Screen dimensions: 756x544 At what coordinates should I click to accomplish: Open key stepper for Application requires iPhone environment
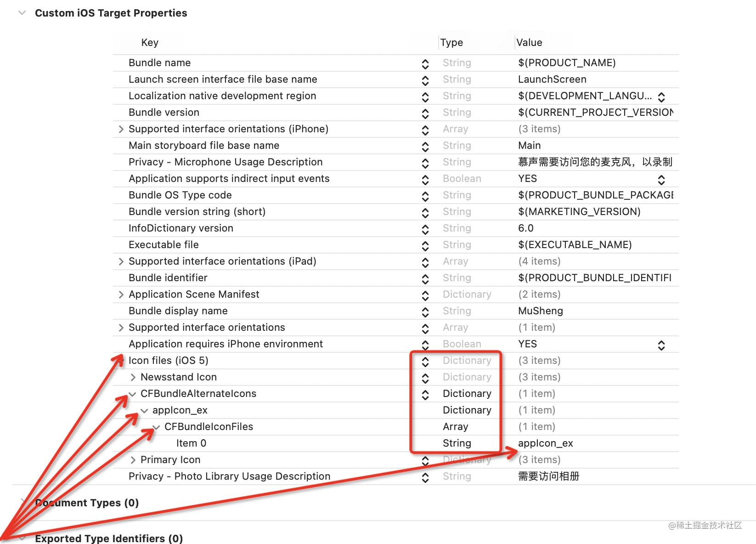point(425,345)
